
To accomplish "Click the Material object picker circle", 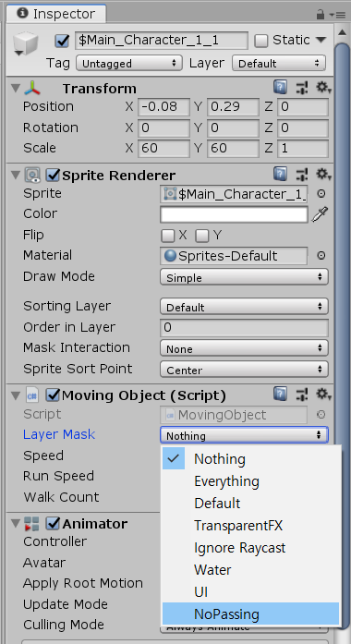I will (x=321, y=255).
